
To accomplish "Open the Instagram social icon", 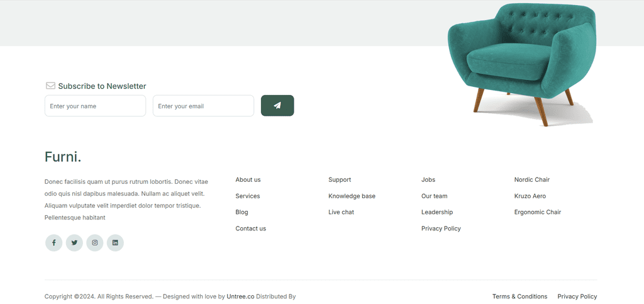I will point(95,243).
